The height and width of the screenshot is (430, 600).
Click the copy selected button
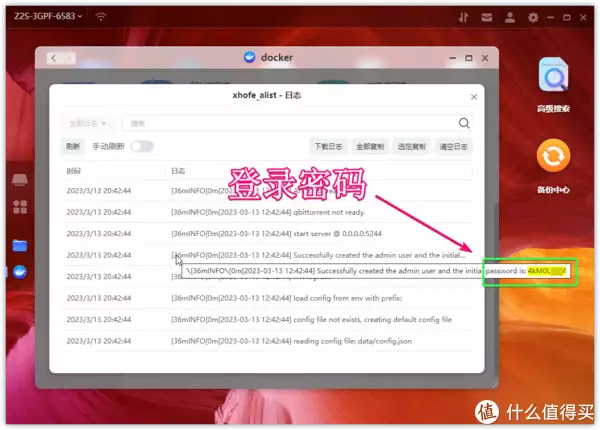click(x=412, y=147)
